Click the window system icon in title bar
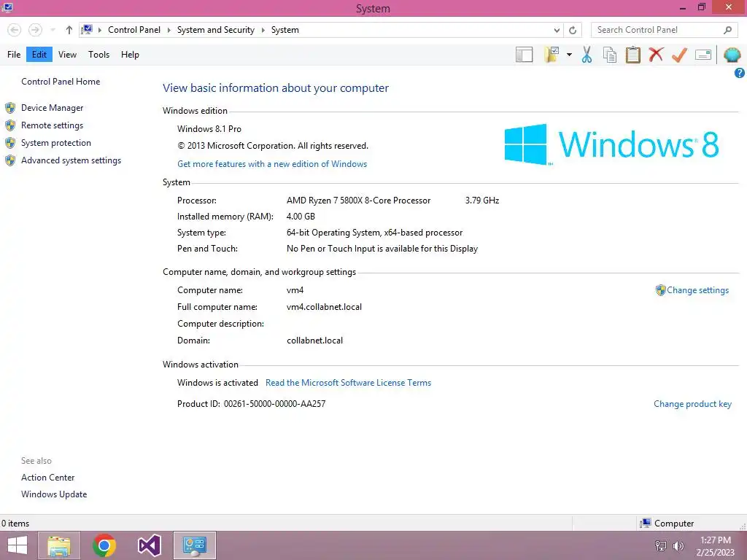 [x=7, y=7]
